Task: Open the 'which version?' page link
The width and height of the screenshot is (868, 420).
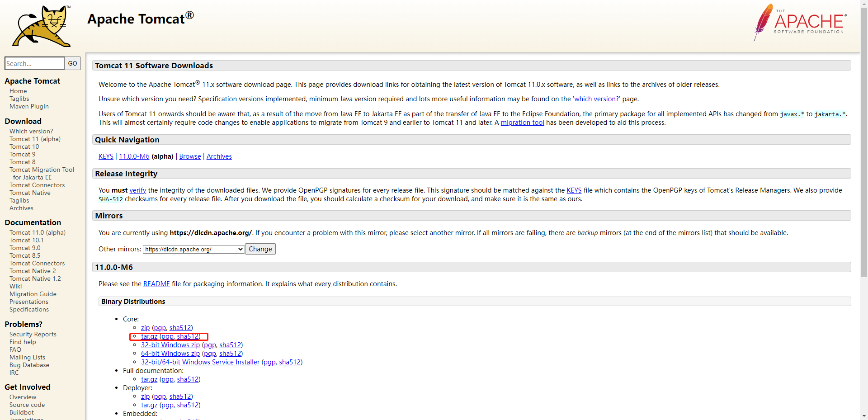Action: (596, 99)
